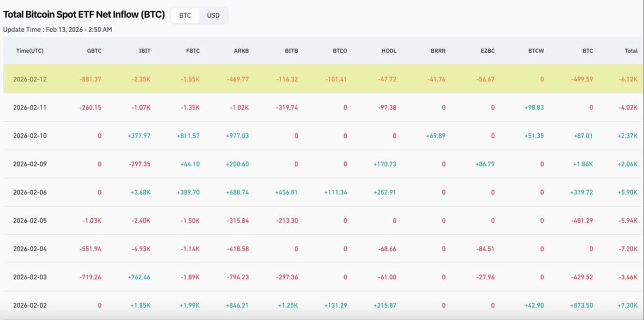Click the -5.94K total cell
Screen dimensions: 644x320
tap(628, 220)
